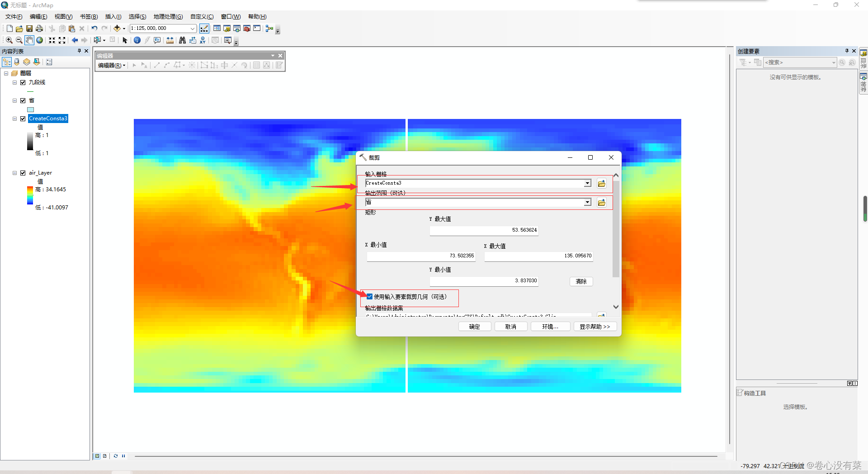Image resolution: width=868 pixels, height=474 pixels.
Task: Click the 省 layer color symbol
Action: point(31,109)
